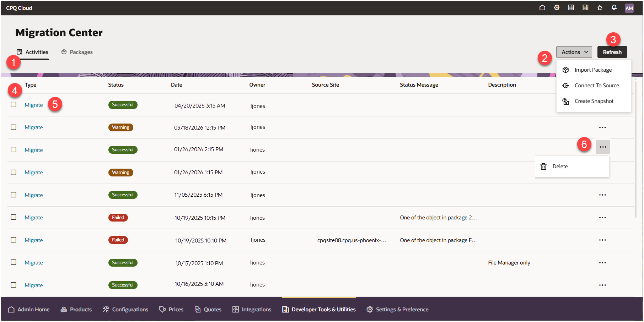The image size is (644, 322).
Task: Open row menu for 11/05/2025 6:15 PM
Action: pyautogui.click(x=602, y=195)
